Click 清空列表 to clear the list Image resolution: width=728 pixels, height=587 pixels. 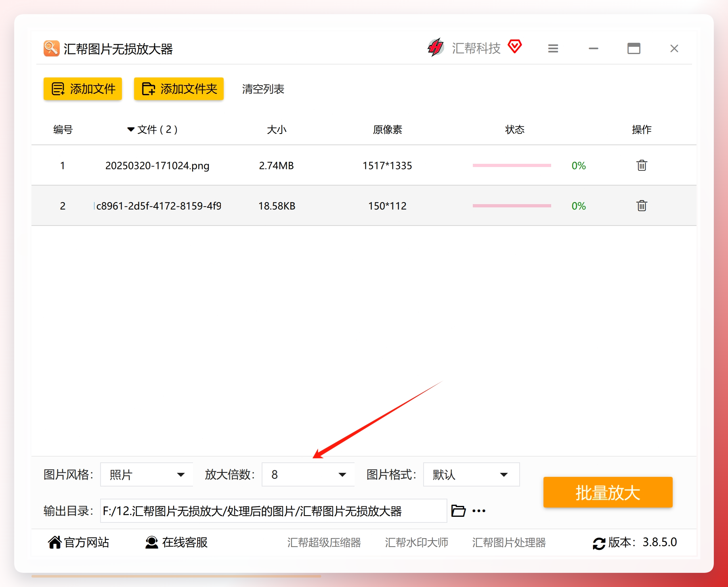point(263,89)
